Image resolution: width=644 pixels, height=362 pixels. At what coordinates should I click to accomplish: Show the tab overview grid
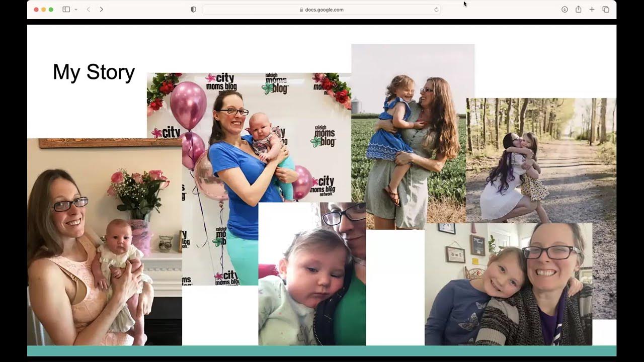click(x=605, y=9)
